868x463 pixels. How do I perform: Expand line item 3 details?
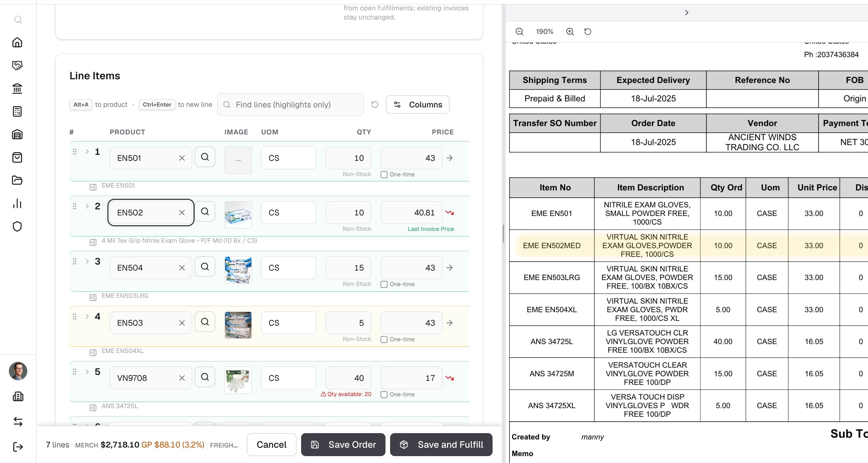(87, 261)
